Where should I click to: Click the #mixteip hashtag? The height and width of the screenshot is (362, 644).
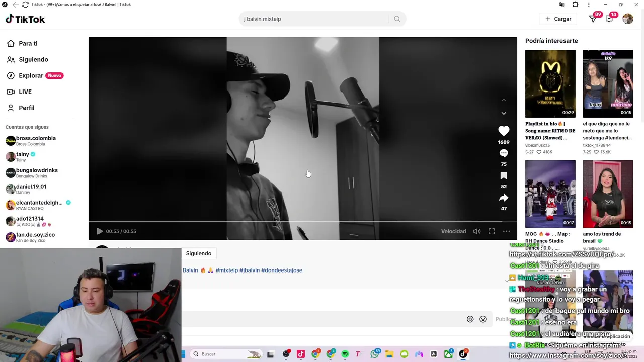(227, 270)
